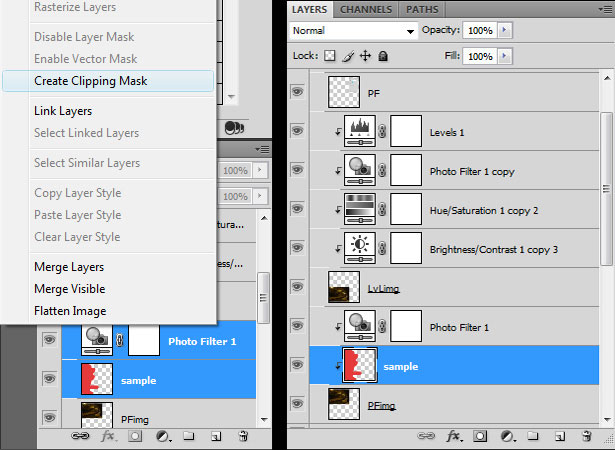The width and height of the screenshot is (615, 450).
Task: Click Photo Filter 1 adjustment icon, right panel
Action: point(360,326)
